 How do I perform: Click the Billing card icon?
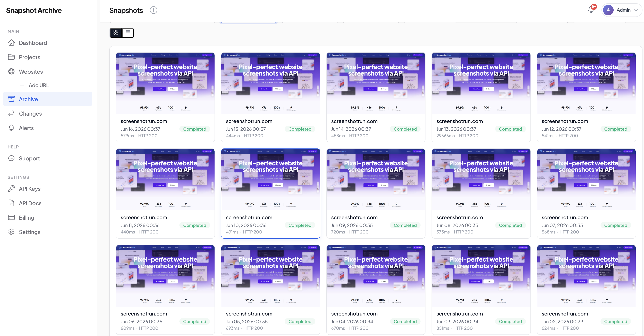click(11, 218)
